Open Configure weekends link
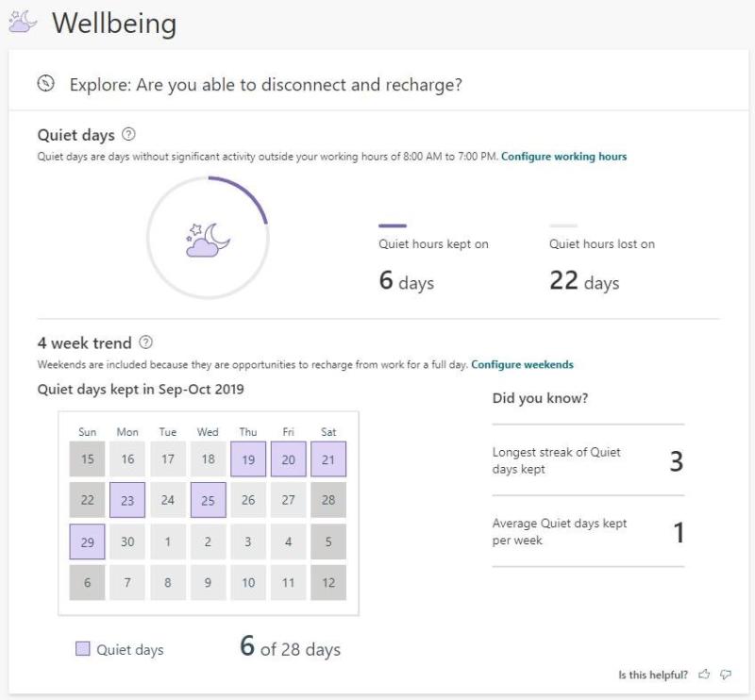Viewport: 755px width, 700px height. click(522, 364)
